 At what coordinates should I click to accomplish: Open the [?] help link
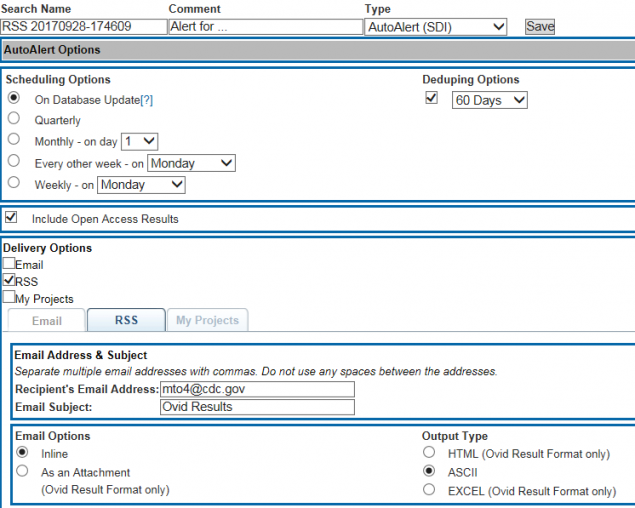tap(148, 100)
